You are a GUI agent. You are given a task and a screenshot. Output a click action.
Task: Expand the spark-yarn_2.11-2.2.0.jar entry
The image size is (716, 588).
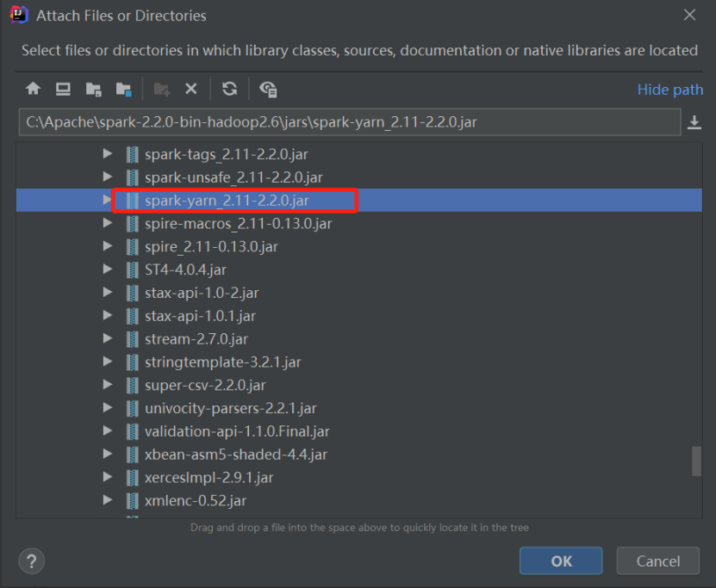point(107,200)
